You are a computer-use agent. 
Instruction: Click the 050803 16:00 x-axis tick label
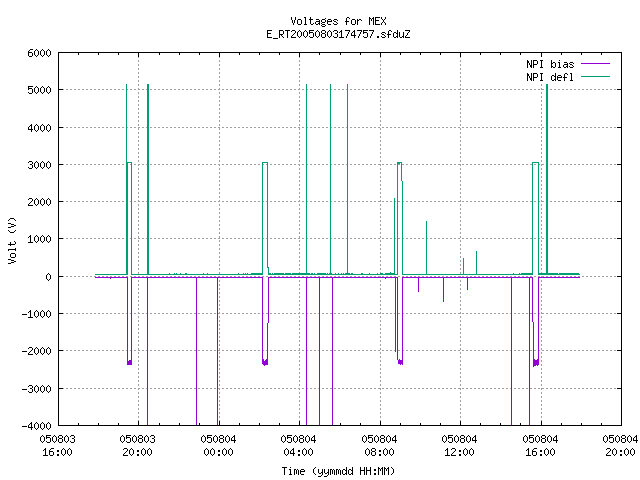(58, 446)
